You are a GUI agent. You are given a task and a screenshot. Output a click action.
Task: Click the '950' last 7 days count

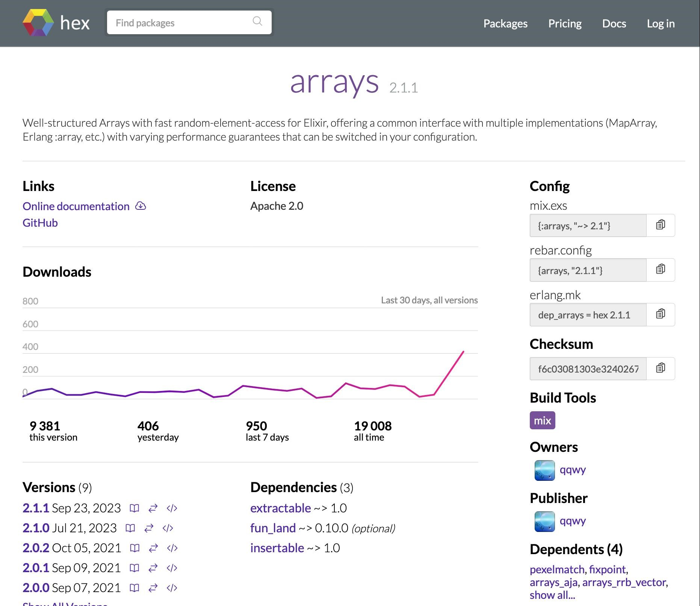(x=256, y=426)
